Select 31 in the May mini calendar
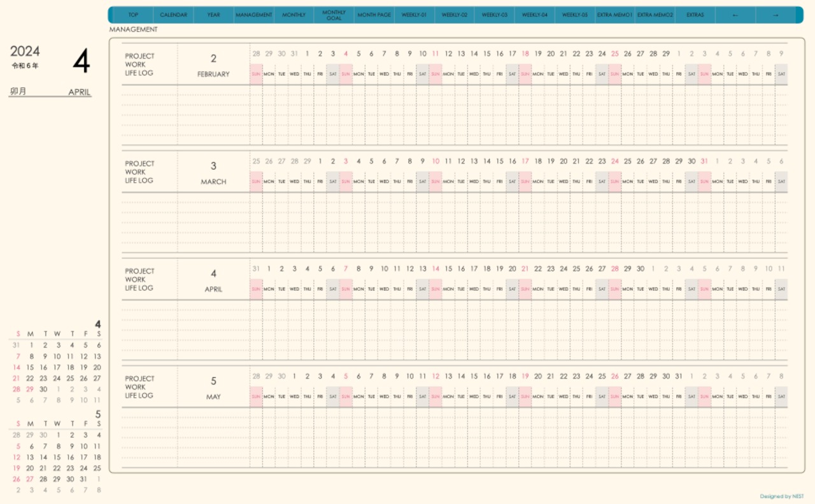Image resolution: width=815 pixels, height=504 pixels. (x=83, y=479)
